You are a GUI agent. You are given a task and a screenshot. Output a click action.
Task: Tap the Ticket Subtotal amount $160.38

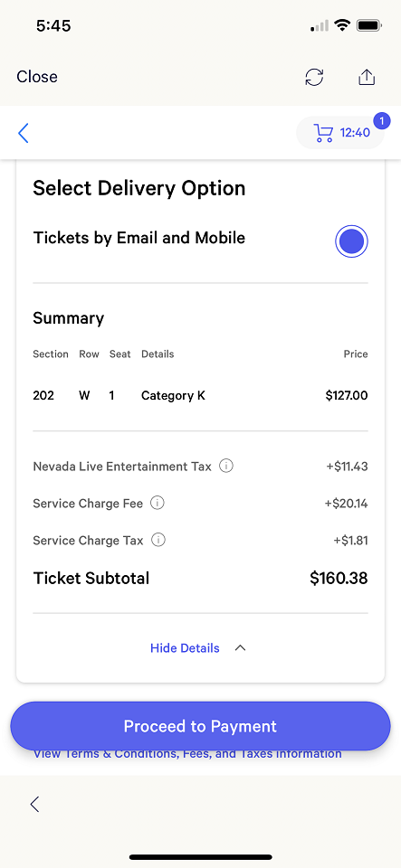tap(339, 579)
